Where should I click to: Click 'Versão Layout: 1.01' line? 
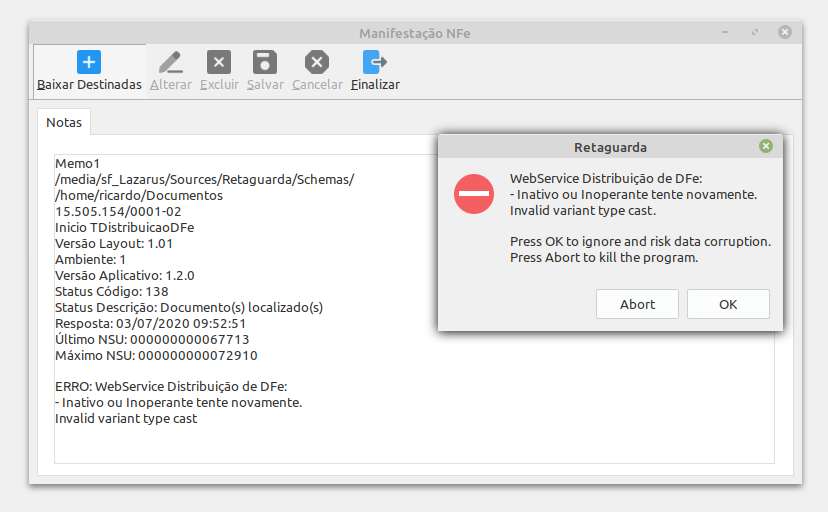click(114, 244)
